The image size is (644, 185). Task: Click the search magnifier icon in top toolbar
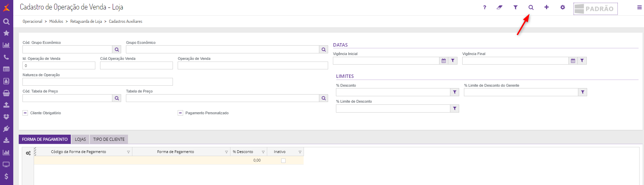click(531, 7)
